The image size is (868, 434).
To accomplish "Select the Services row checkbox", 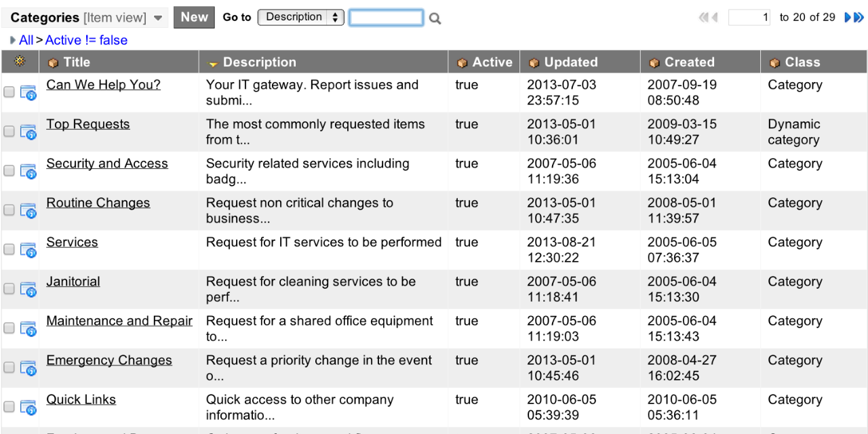I will click(9, 248).
